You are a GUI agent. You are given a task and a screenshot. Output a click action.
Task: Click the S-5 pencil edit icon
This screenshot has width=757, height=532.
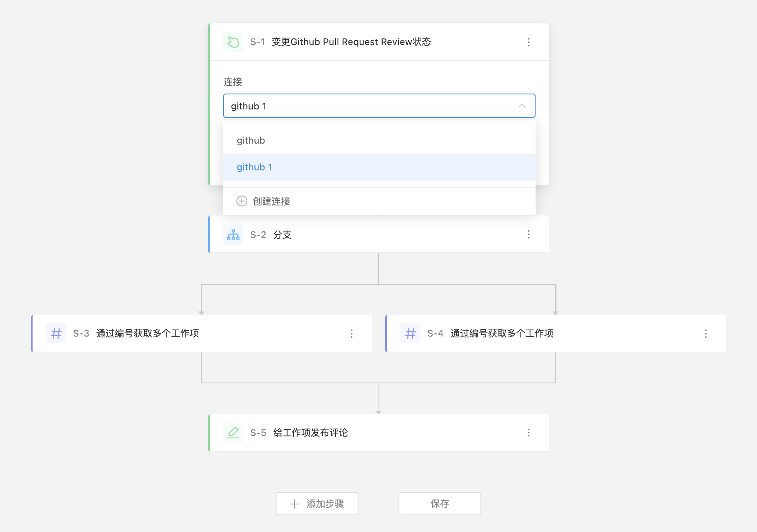pos(233,433)
